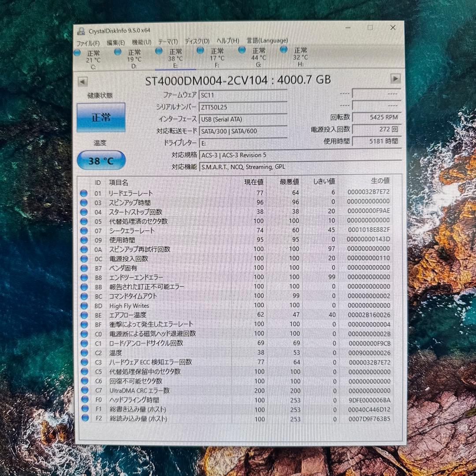Select raw value 00002B160026
Viewport: 476px width, 476px height.
coord(369,315)
